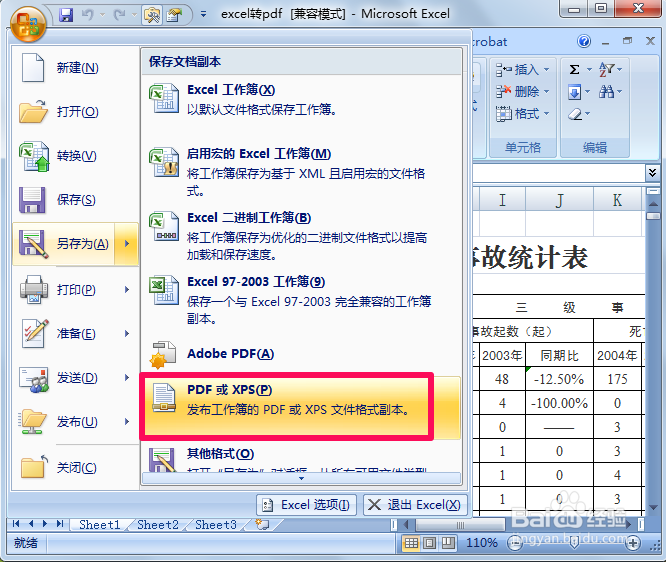Viewport: 666px width, 562px height.
Task: Go to last sheet navigation arrow
Action: click(x=60, y=524)
